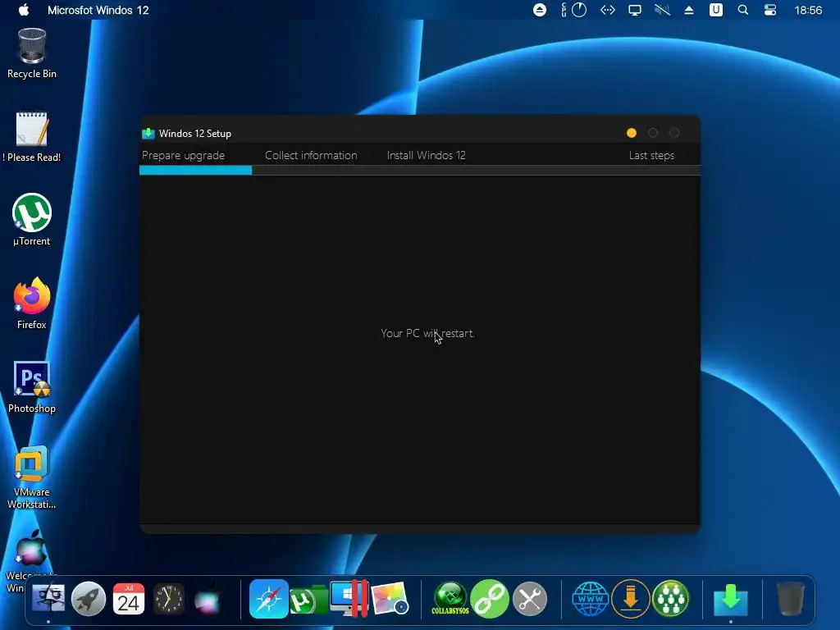Open Control Center toggles in the menu bar
The width and height of the screenshot is (840, 630).
click(769, 10)
